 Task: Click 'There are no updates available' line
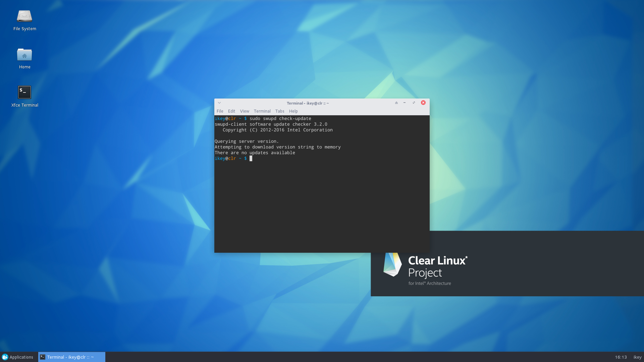pos(255,153)
